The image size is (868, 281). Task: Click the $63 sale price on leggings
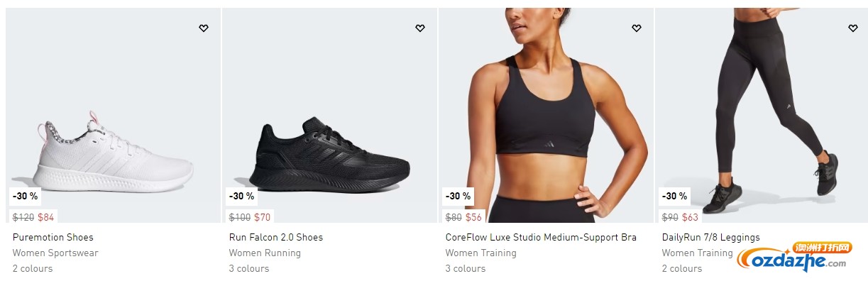point(691,217)
